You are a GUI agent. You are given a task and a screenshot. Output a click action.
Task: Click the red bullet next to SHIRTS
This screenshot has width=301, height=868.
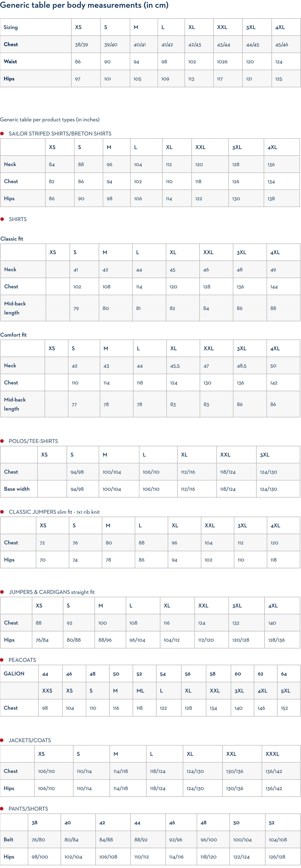[2, 219]
